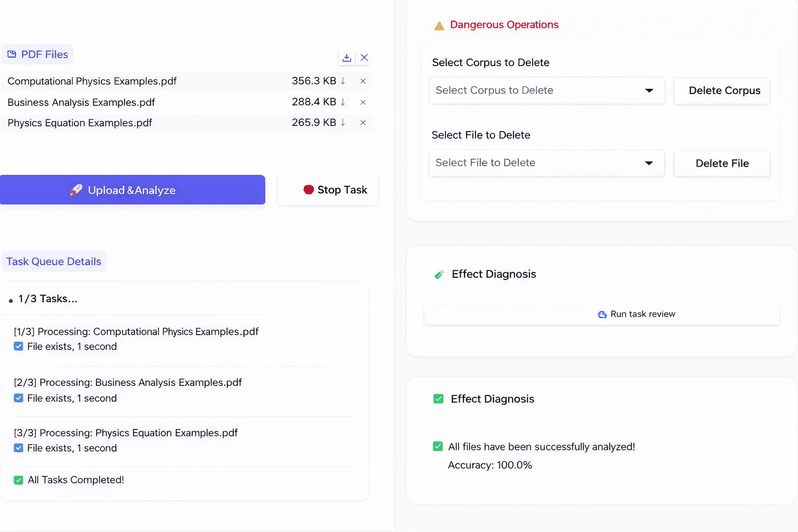798x532 pixels.
Task: Toggle checkbox under Computational Physics processing task
Action: click(19, 347)
